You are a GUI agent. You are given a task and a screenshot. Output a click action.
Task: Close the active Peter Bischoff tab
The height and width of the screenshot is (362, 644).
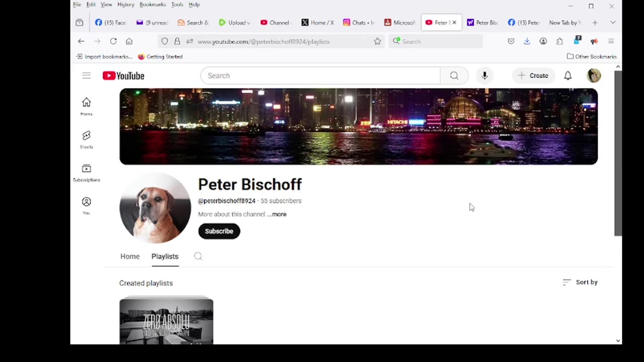pos(454,23)
